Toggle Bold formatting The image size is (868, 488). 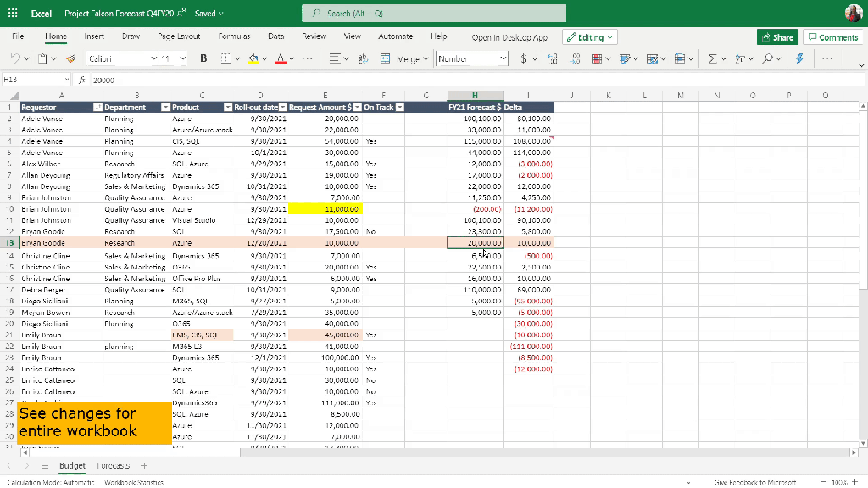pyautogui.click(x=203, y=58)
